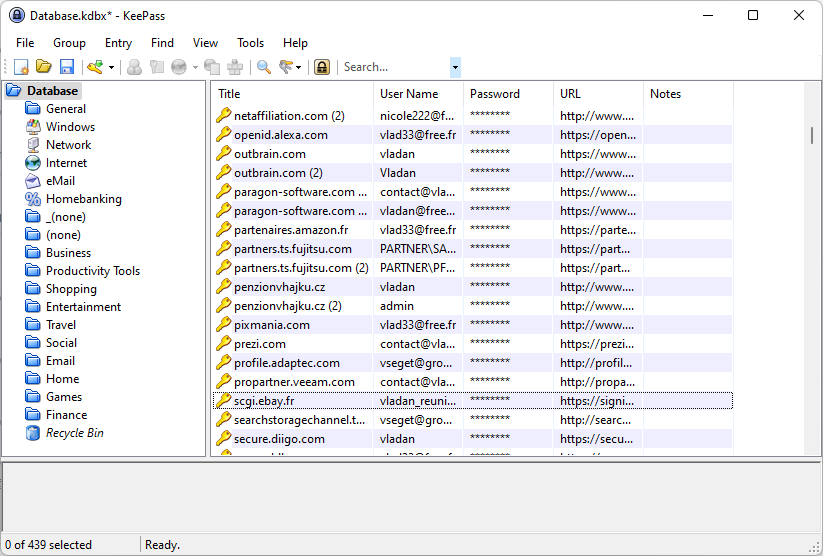Sort entries by URL column header

pyautogui.click(x=598, y=94)
